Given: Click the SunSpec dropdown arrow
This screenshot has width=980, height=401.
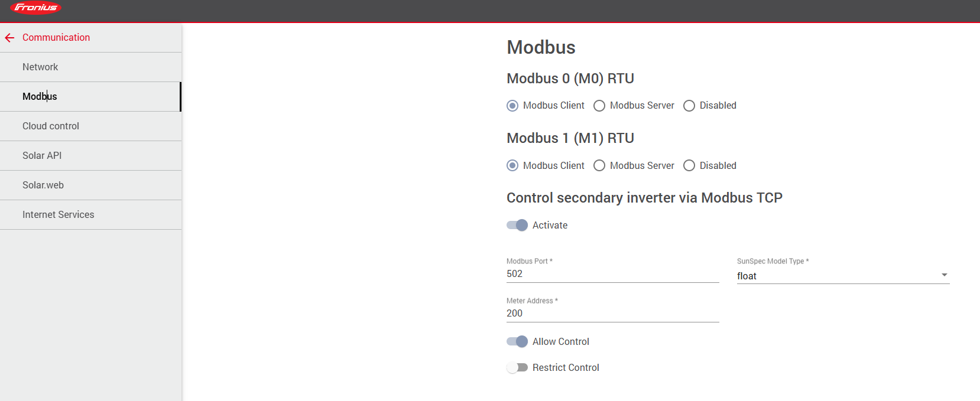Looking at the screenshot, I should tap(944, 275).
